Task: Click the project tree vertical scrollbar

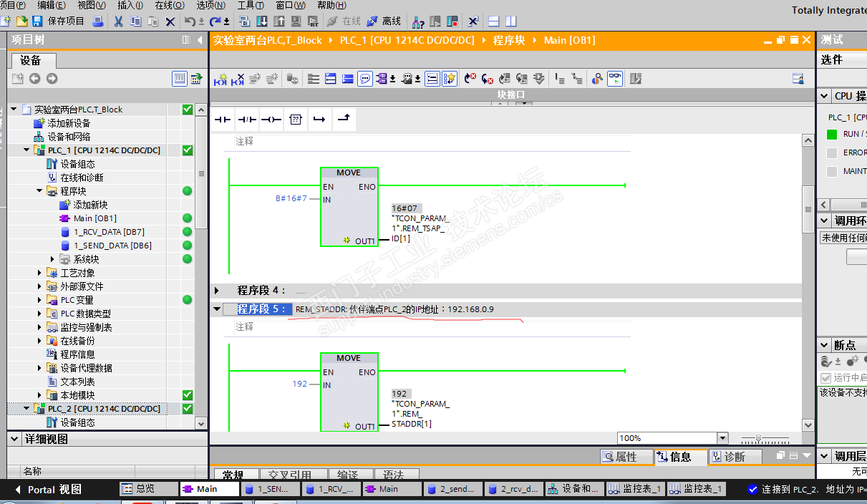Action: pyautogui.click(x=202, y=172)
